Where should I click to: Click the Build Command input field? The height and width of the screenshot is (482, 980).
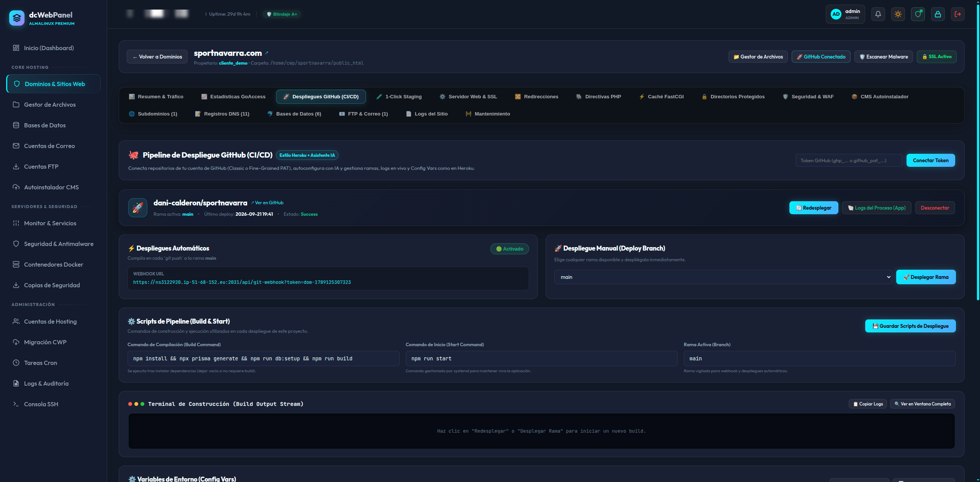(x=263, y=358)
